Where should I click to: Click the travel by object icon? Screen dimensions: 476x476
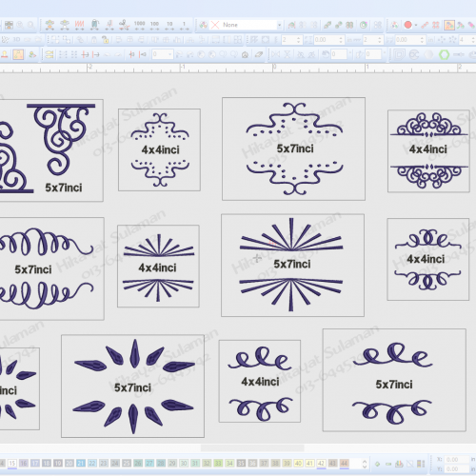[65, 25]
